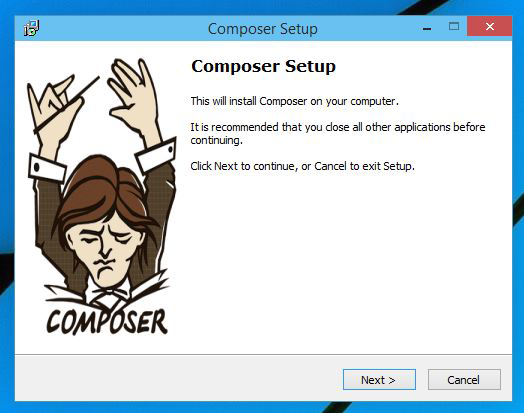
Task: Minimize the Composer Setup window
Action: (x=426, y=29)
